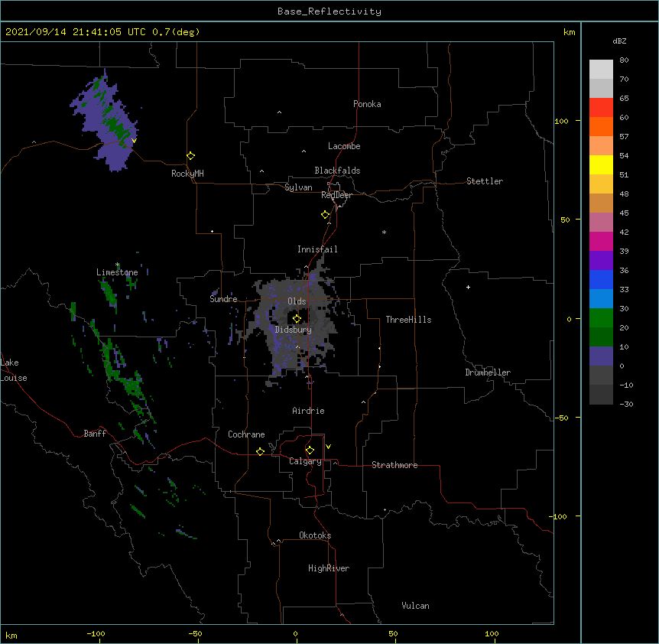Click the yellow diamond marker above Calgary
This screenshot has width=659, height=644.
tap(310, 450)
